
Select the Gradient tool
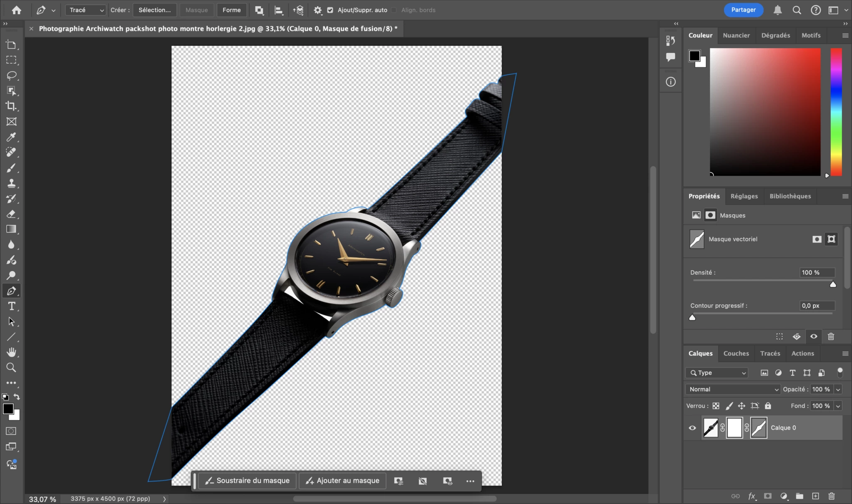point(11,229)
